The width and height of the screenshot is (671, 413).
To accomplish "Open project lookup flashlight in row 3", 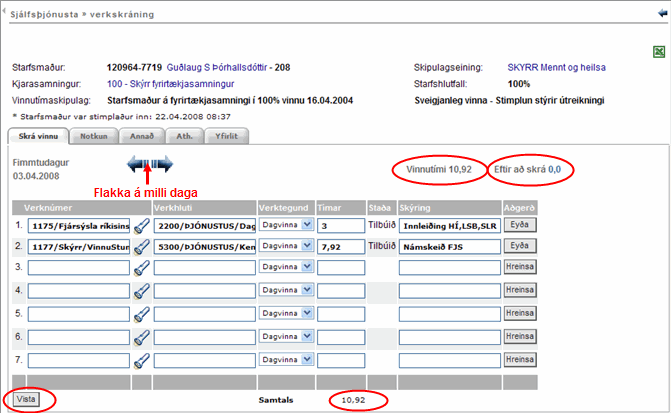I will 142,268.
